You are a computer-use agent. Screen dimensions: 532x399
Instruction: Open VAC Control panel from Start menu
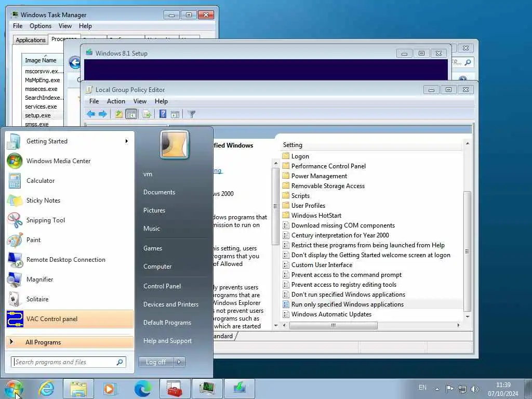[x=70, y=318]
